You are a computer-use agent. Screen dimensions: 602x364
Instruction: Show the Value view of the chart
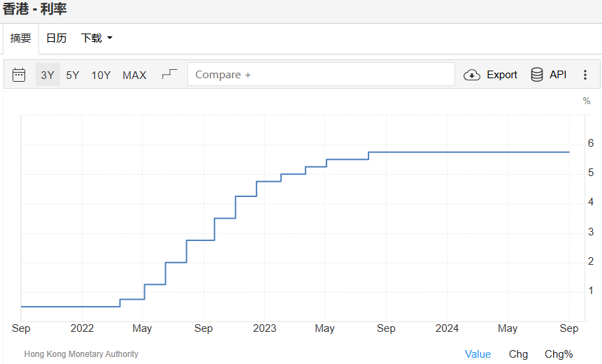(478, 354)
